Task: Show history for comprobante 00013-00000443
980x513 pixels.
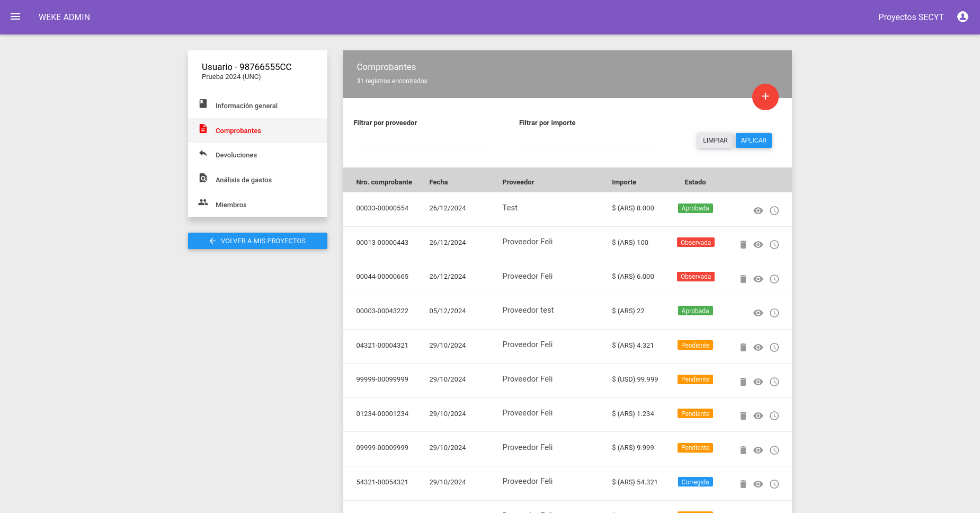Action: tap(774, 245)
